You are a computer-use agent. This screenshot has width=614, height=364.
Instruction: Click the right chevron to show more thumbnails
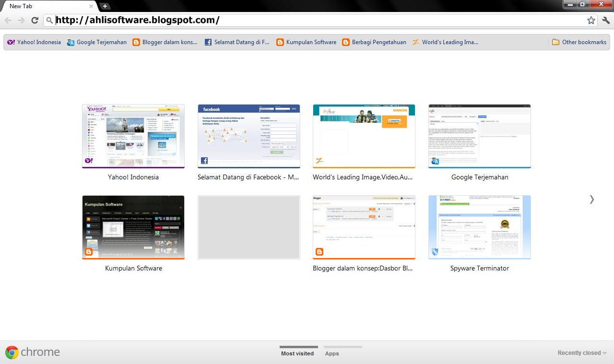coord(592,199)
